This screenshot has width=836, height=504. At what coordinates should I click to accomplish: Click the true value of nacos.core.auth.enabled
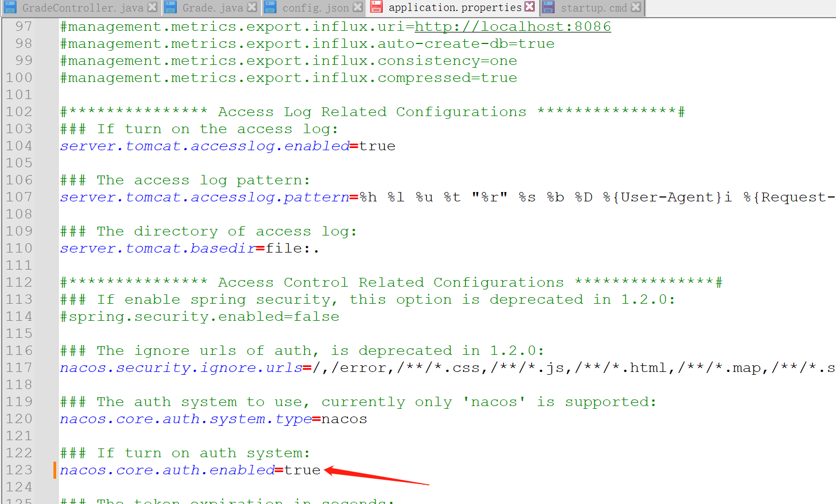coord(302,470)
